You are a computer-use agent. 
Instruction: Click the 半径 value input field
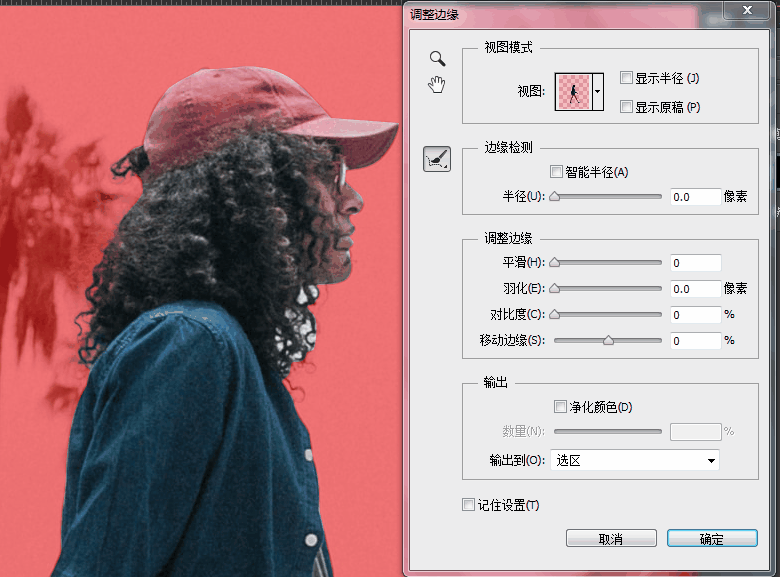click(695, 197)
